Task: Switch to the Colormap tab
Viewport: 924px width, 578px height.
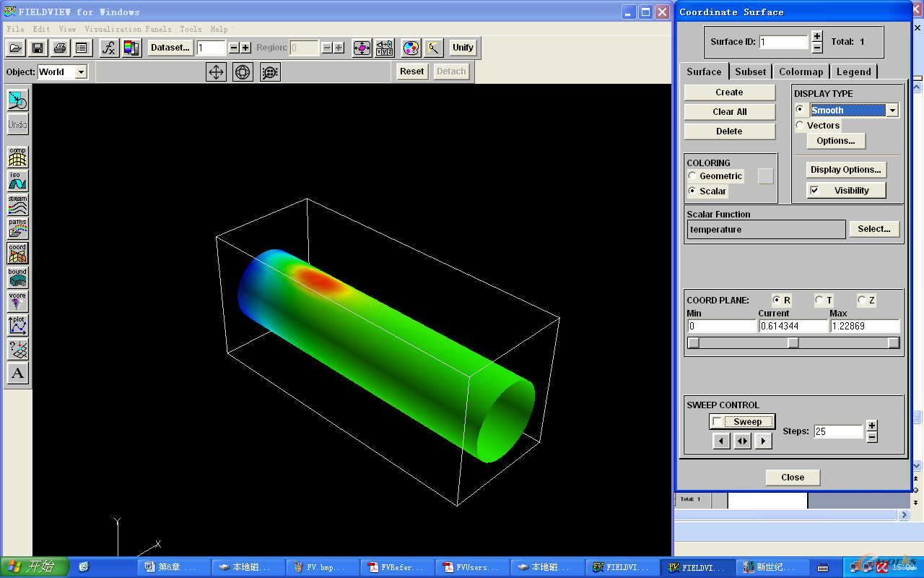Action: [801, 72]
